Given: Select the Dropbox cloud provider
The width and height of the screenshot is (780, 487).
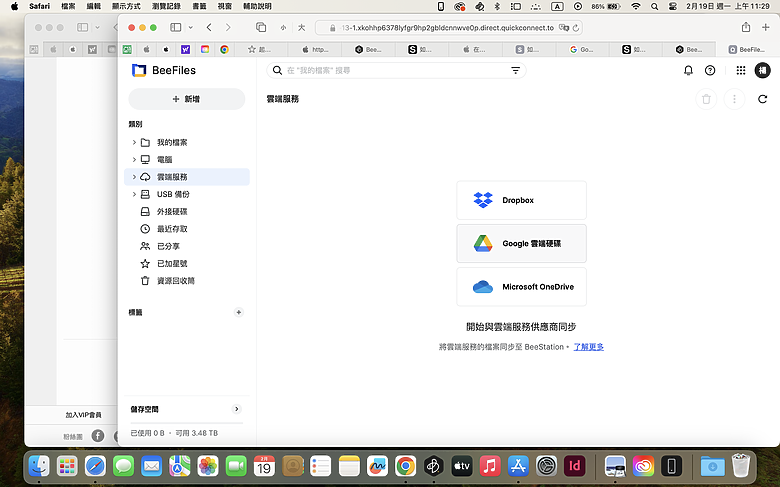Looking at the screenshot, I should point(521,200).
